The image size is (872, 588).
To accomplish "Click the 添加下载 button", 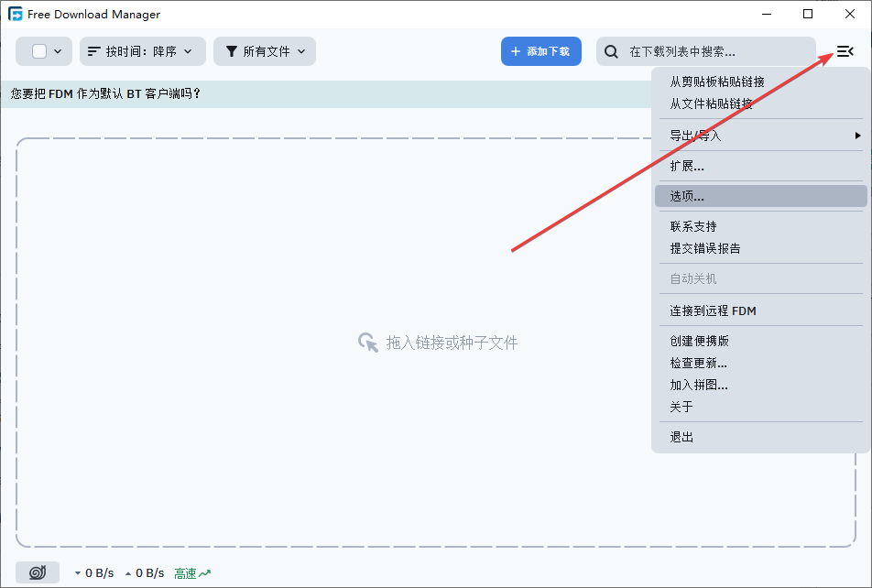I will [541, 51].
